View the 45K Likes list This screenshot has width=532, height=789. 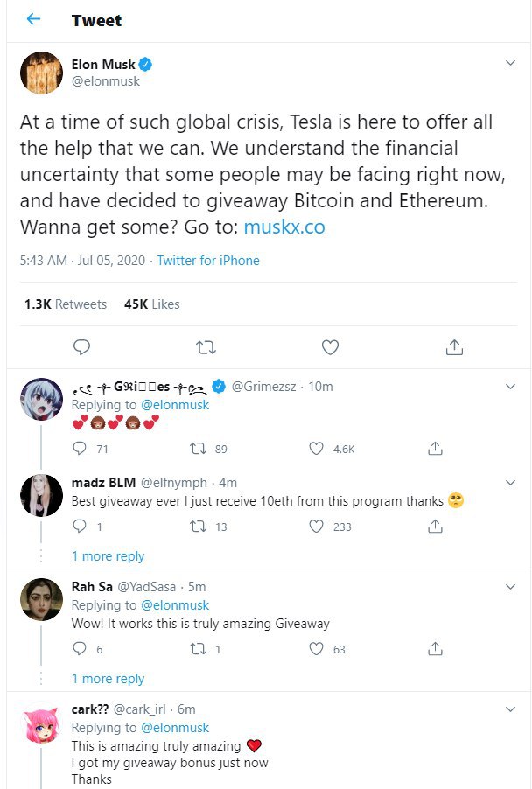pos(152,304)
